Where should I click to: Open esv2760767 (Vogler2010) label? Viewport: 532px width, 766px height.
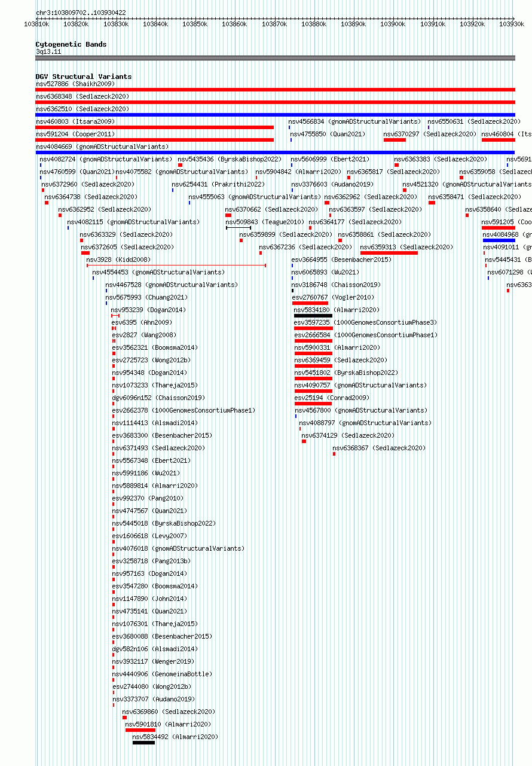click(x=333, y=297)
